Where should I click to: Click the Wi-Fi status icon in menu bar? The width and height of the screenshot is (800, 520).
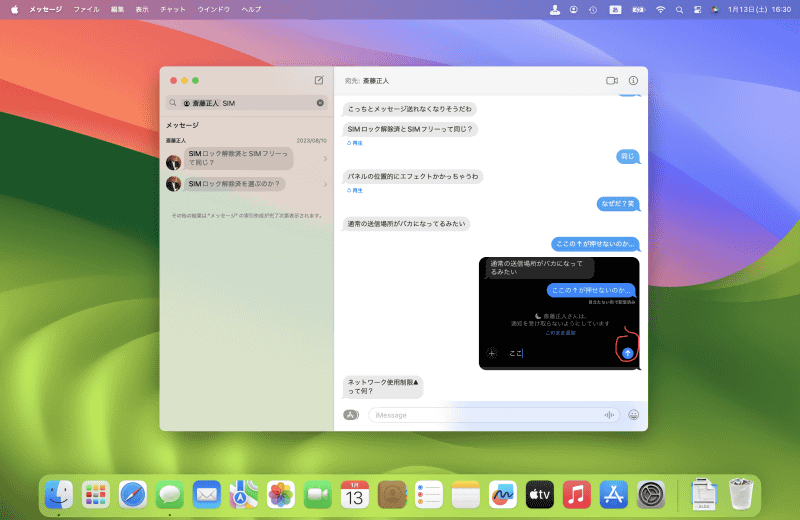(x=660, y=9)
